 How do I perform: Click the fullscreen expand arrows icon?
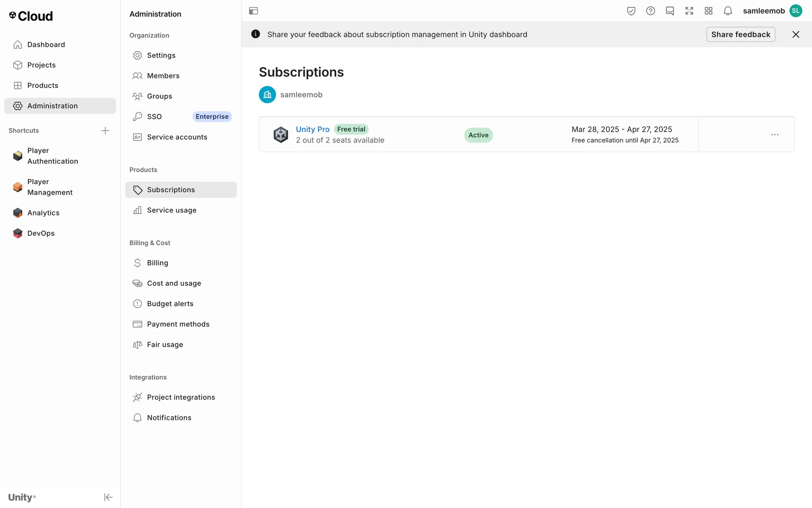click(x=689, y=11)
